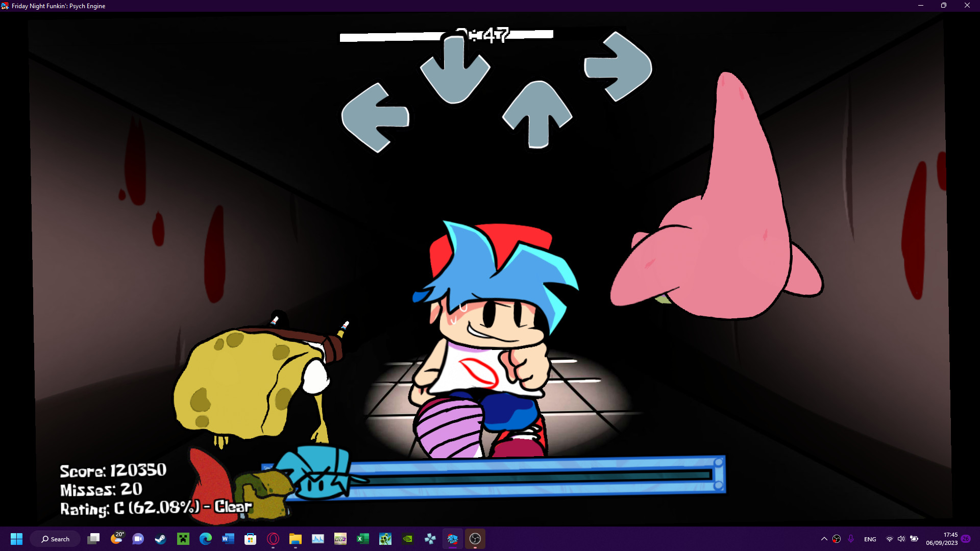
Task: Open OBS Studio taskbar icon
Action: tap(475, 539)
